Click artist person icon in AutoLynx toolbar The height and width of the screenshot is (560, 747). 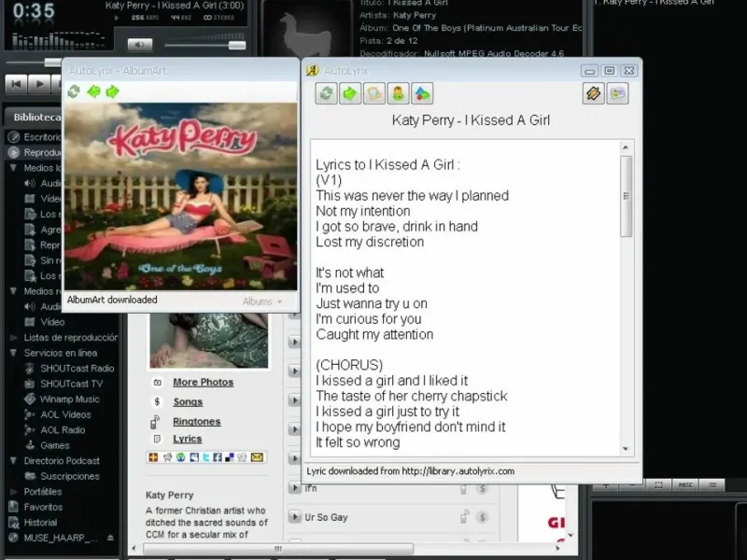[x=399, y=93]
